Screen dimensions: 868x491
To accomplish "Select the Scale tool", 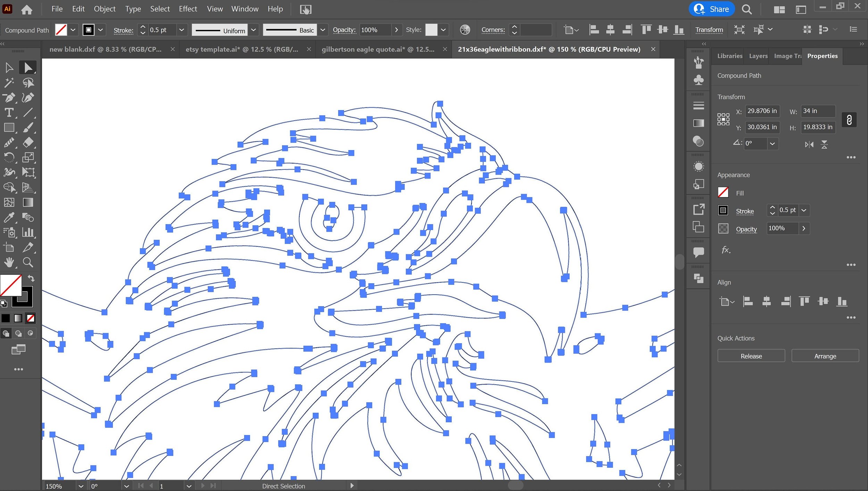I will (28, 157).
